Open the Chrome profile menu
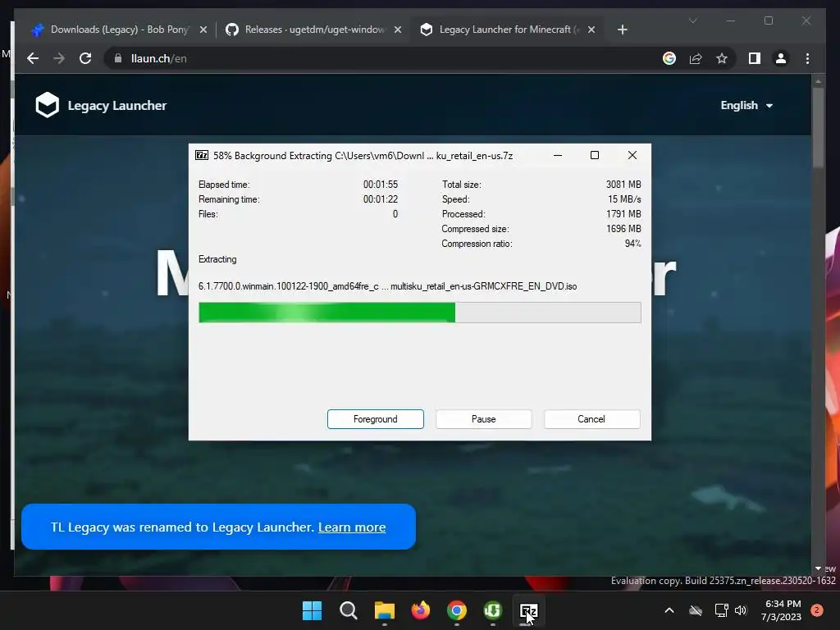This screenshot has width=840, height=630. (x=781, y=58)
